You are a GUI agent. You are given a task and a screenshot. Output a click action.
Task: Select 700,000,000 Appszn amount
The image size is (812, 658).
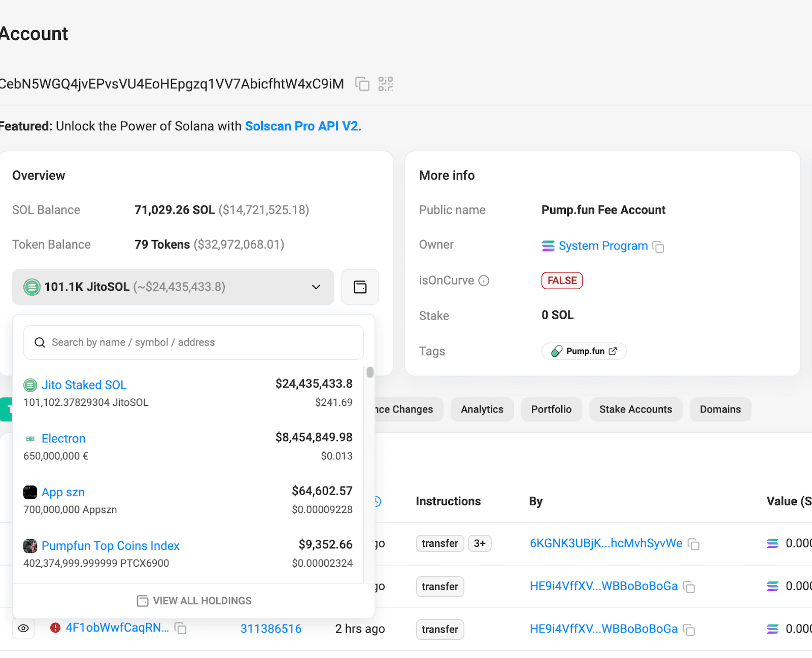pyautogui.click(x=70, y=509)
